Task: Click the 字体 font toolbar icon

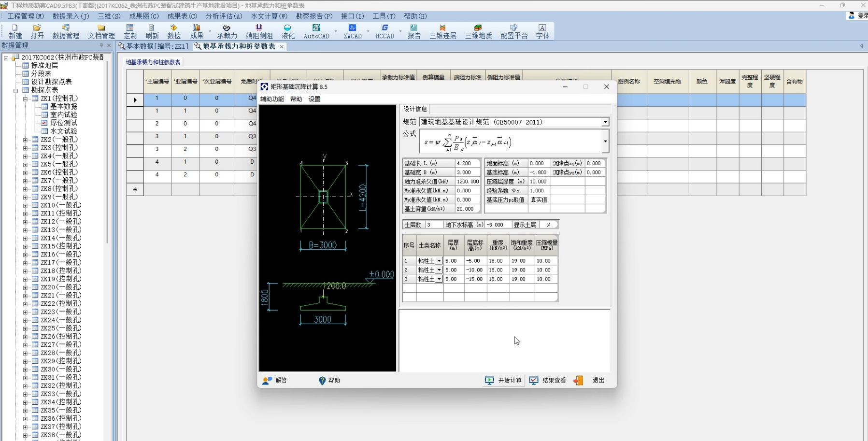Action: coord(542,31)
